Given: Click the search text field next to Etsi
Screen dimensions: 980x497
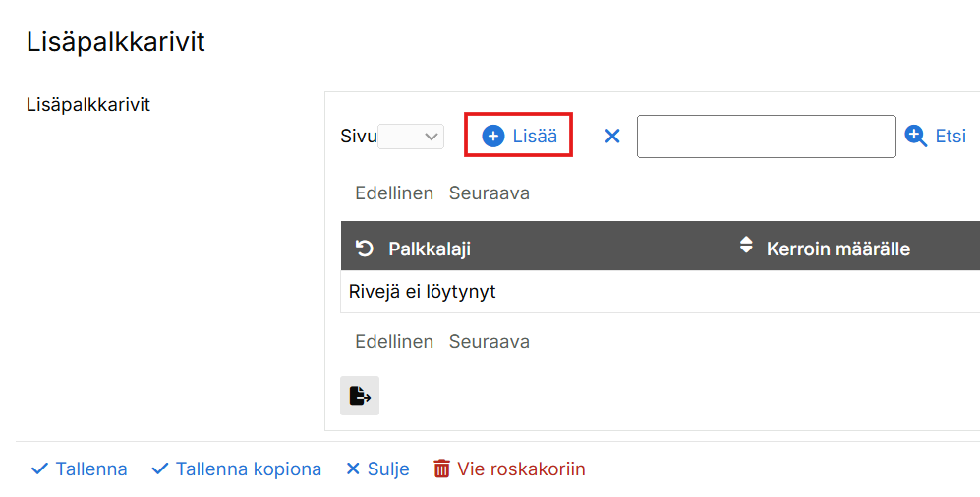Looking at the screenshot, I should (766, 137).
